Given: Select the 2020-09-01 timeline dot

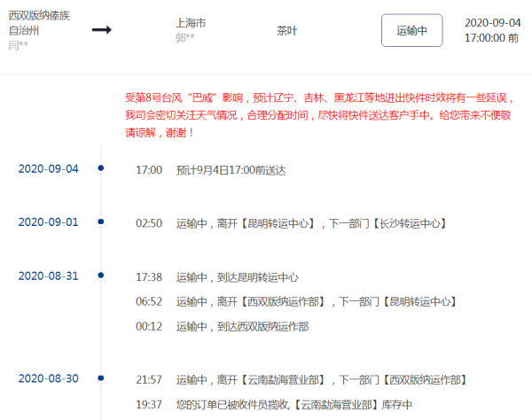Looking at the screenshot, I should coord(101,222).
